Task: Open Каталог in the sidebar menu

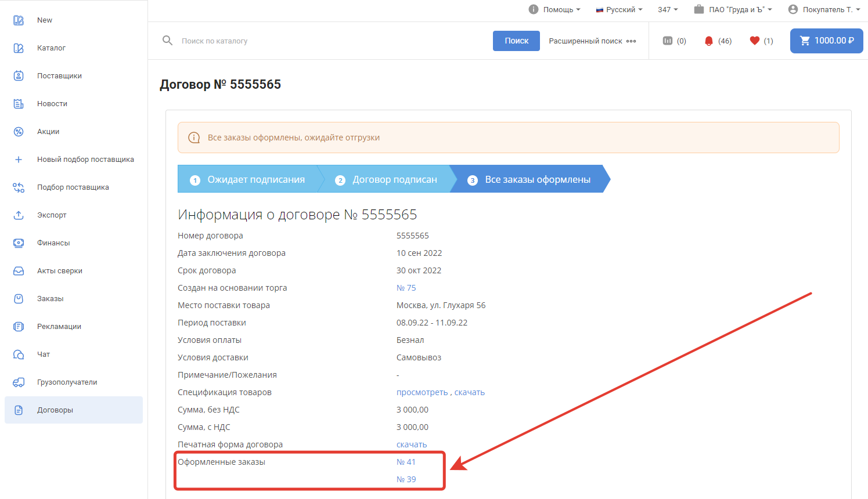Action: [x=51, y=48]
